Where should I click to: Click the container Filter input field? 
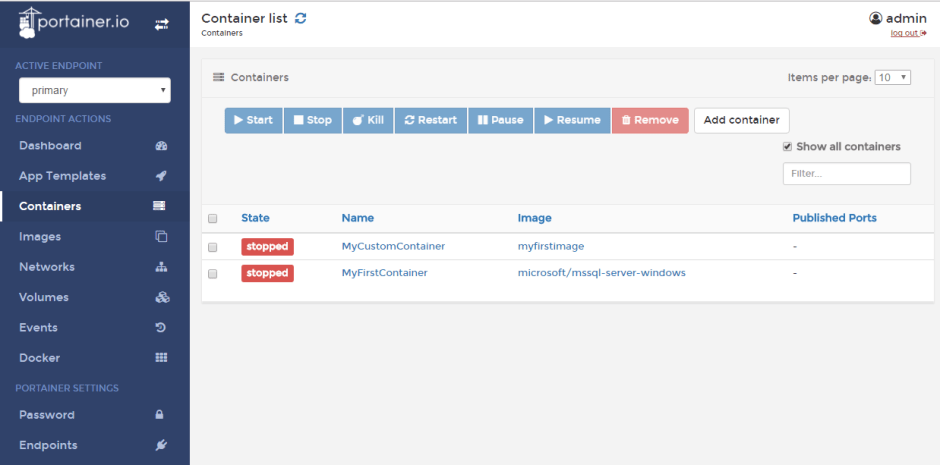(846, 174)
